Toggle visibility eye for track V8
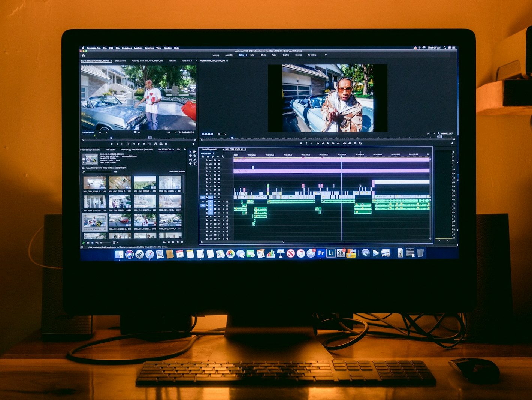The width and height of the screenshot is (532, 400). point(219,172)
